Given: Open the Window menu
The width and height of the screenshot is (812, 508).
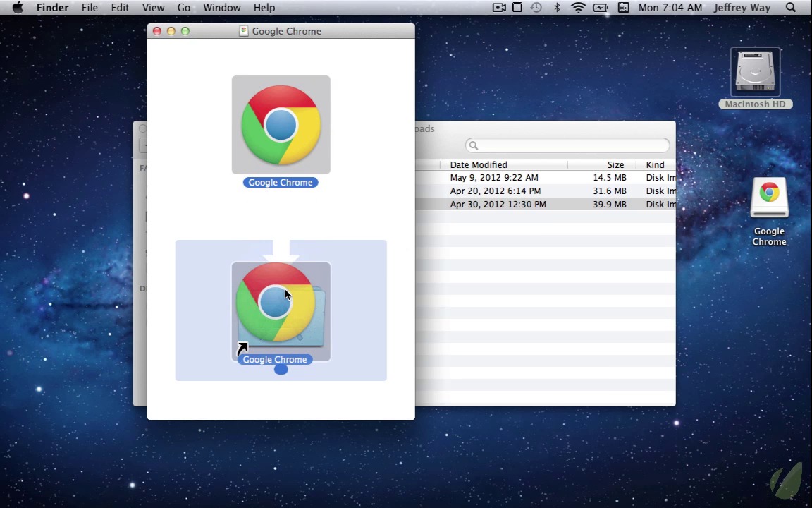Looking at the screenshot, I should (x=222, y=8).
